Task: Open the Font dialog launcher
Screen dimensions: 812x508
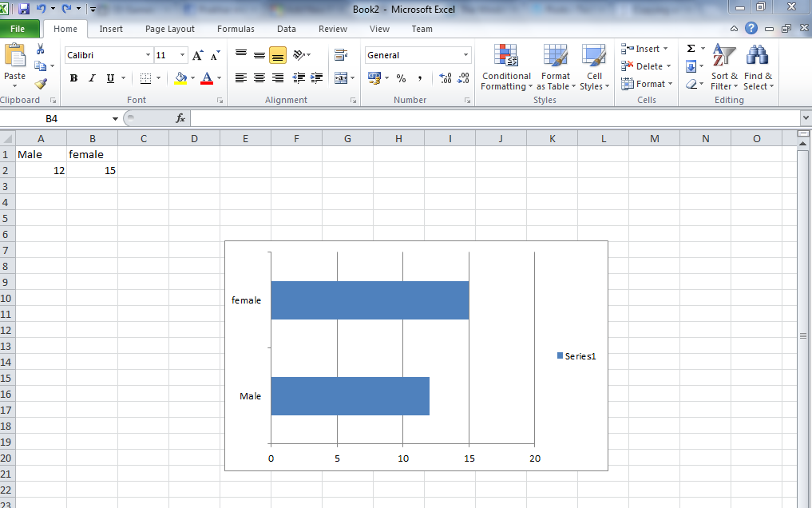Action: 220,101
